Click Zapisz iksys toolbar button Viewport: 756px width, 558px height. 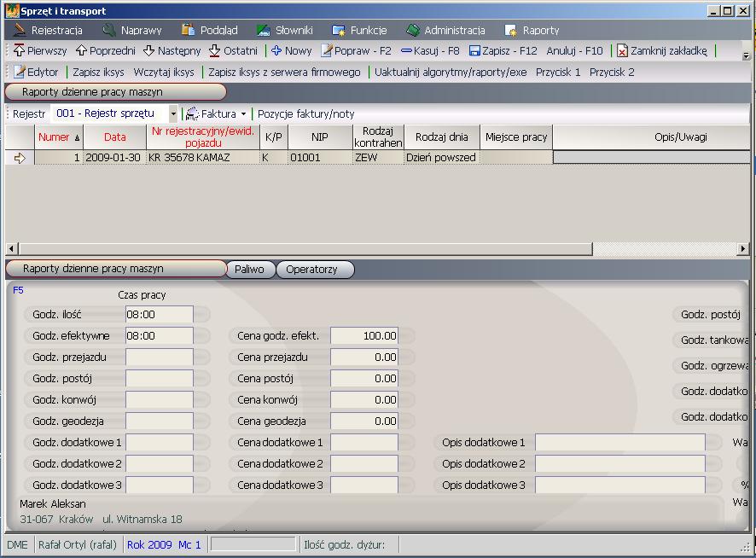[98, 73]
